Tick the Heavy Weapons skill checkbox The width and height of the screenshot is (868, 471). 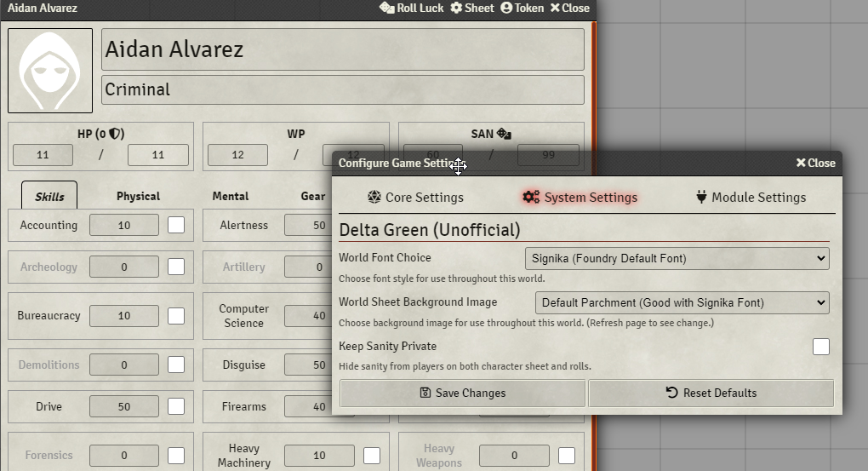click(566, 456)
